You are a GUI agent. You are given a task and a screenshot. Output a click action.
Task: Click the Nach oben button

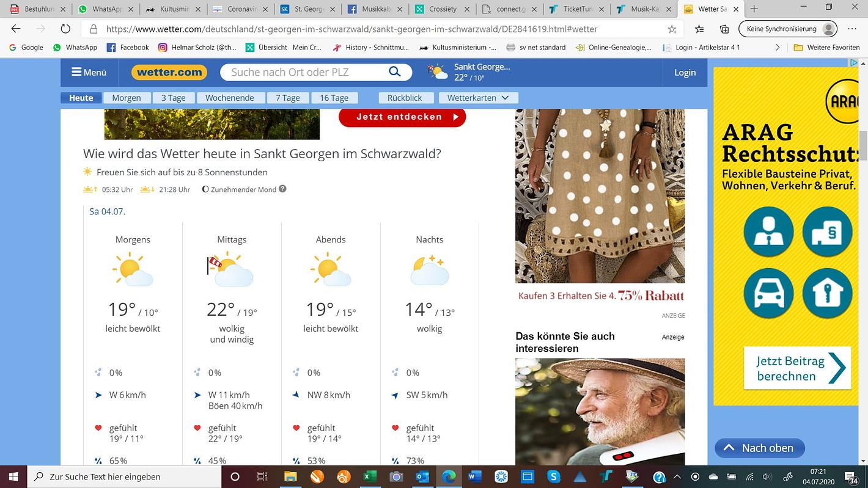coord(759,448)
